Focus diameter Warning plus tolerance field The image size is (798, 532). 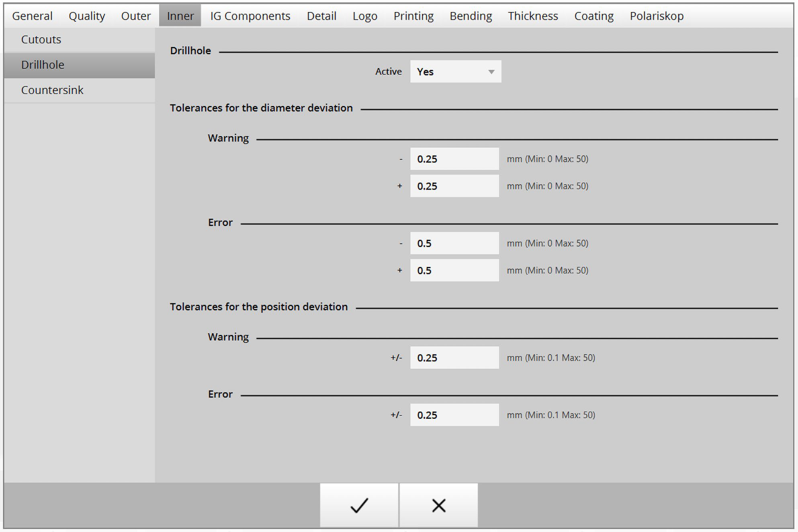click(454, 186)
